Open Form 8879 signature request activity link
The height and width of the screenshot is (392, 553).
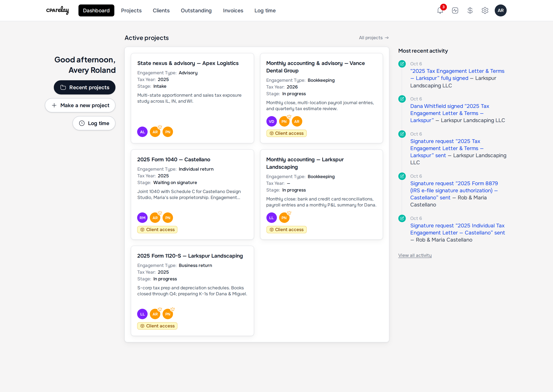click(x=454, y=190)
